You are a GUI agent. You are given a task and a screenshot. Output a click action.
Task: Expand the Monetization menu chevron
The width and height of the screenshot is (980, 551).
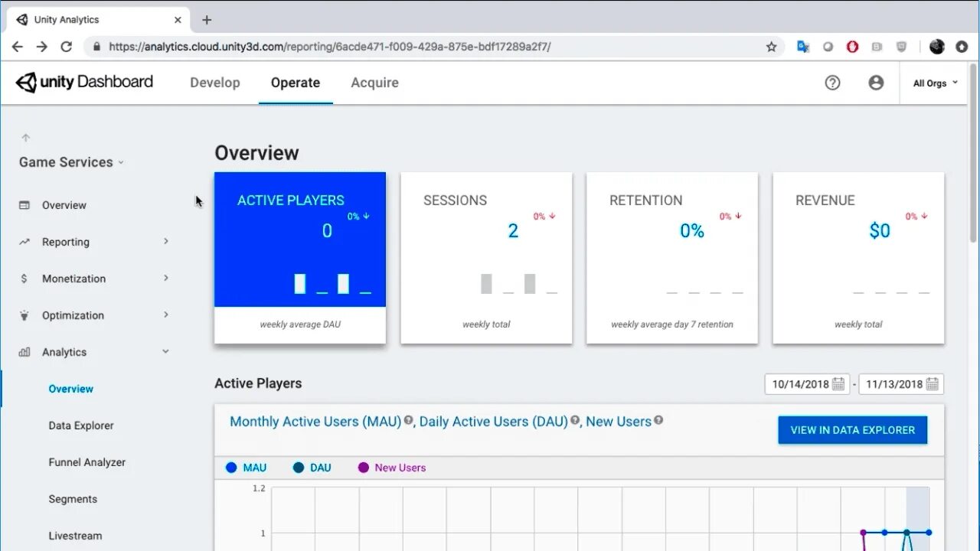click(166, 279)
